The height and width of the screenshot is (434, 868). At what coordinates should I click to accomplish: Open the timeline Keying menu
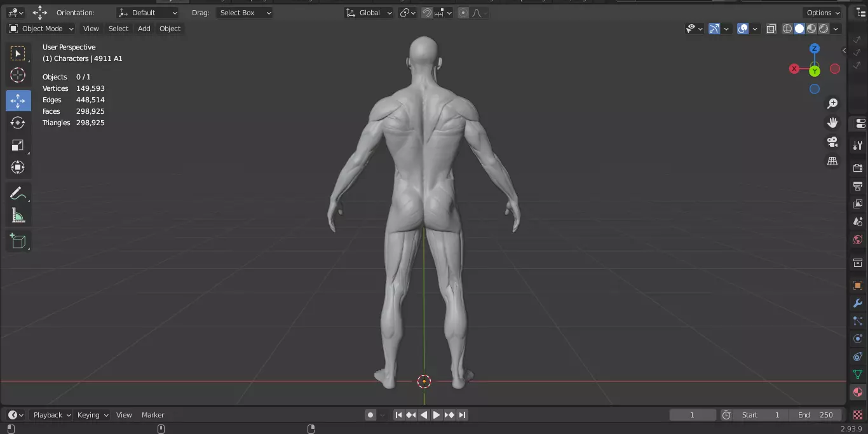(x=92, y=415)
